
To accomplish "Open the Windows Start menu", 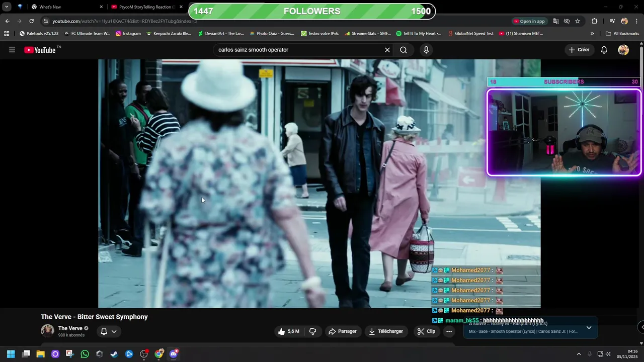I will (11, 354).
